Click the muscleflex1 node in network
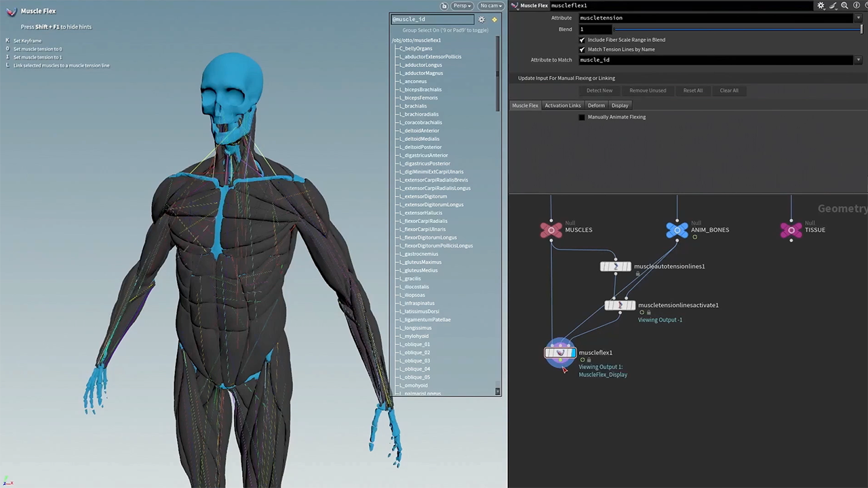The height and width of the screenshot is (488, 868). (x=560, y=353)
